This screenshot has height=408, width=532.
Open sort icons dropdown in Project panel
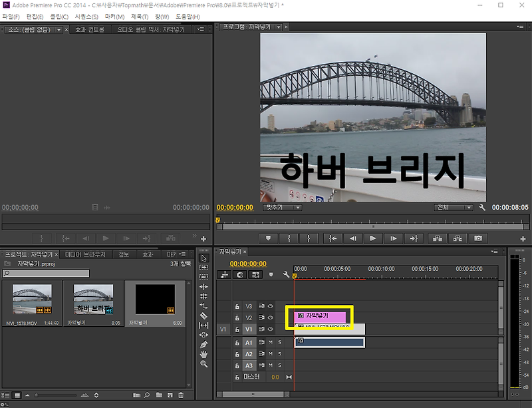click(x=96, y=395)
